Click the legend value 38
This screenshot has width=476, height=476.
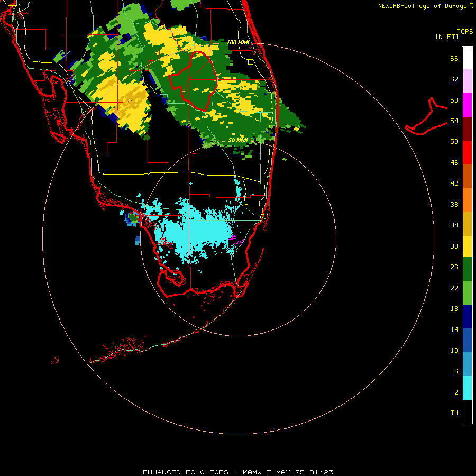tap(454, 204)
